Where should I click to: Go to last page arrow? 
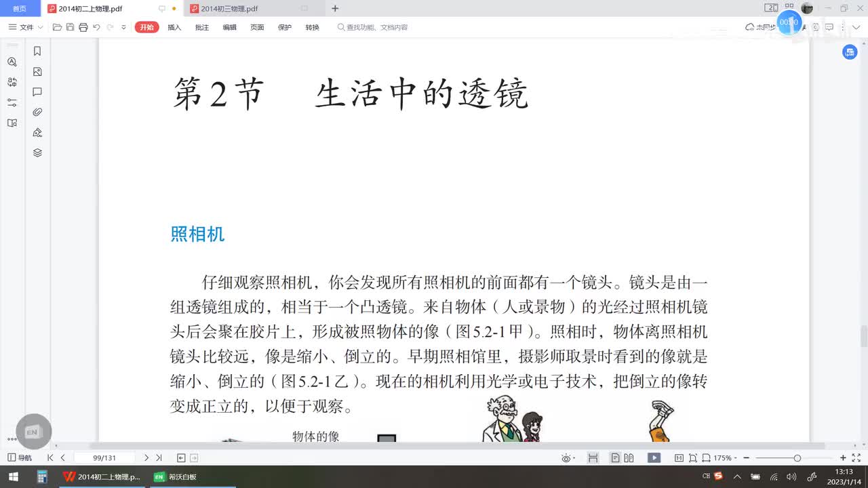(x=159, y=458)
